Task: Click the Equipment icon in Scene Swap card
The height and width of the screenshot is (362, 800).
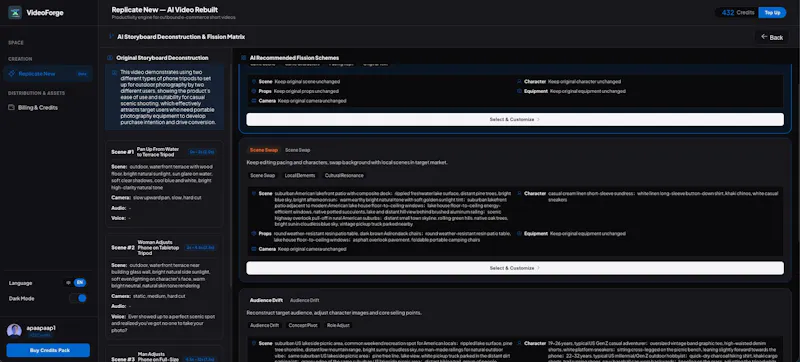Action: point(519,234)
